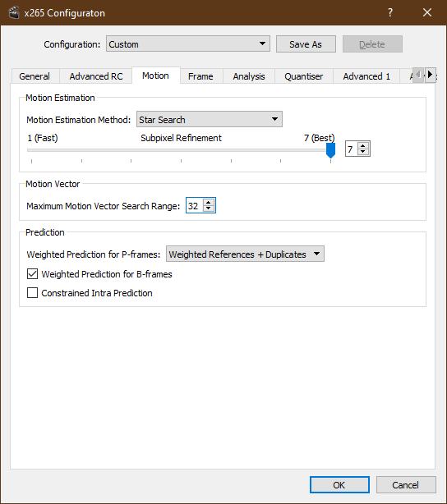
Task: Open the Configuration dropdown showing Custom
Action: tap(188, 44)
